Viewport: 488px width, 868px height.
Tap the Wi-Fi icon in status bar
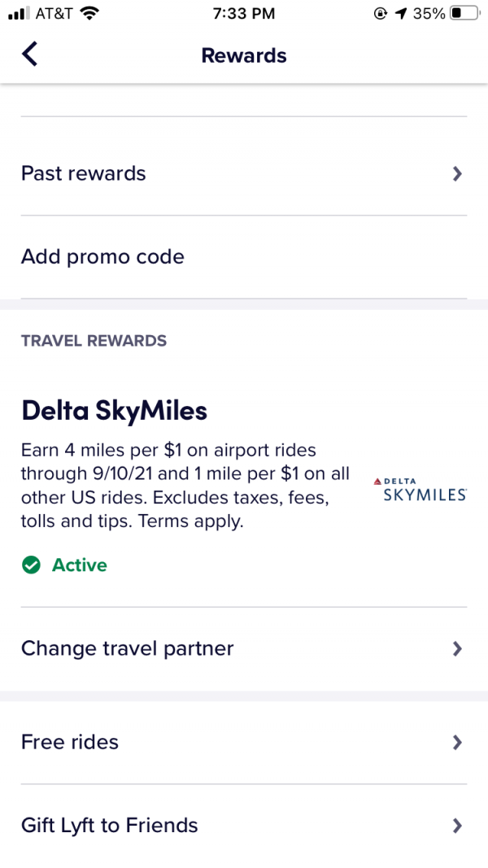pos(89,14)
